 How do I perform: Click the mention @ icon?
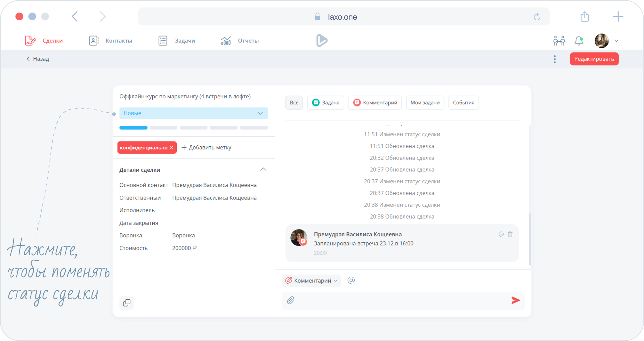351,280
